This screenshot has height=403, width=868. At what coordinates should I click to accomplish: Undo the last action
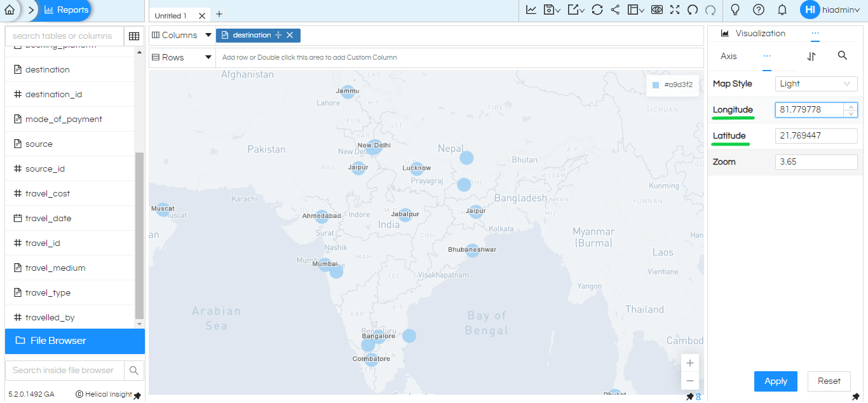(x=693, y=10)
